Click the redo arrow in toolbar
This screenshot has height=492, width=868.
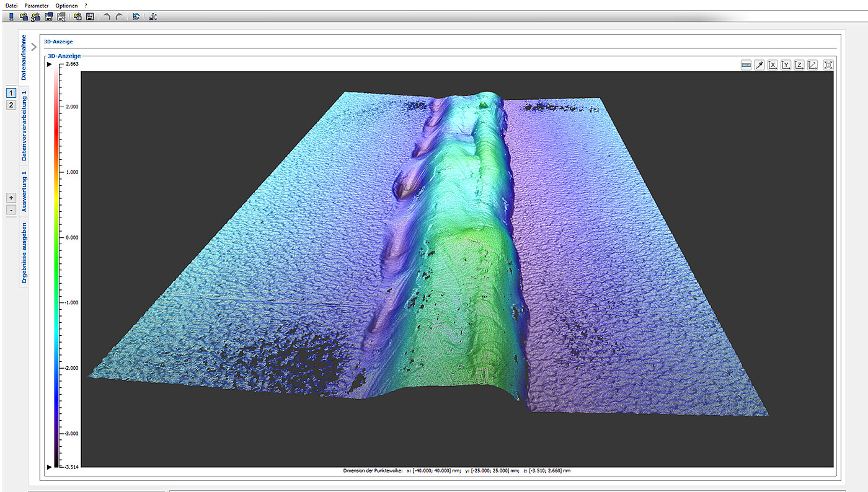tap(119, 16)
